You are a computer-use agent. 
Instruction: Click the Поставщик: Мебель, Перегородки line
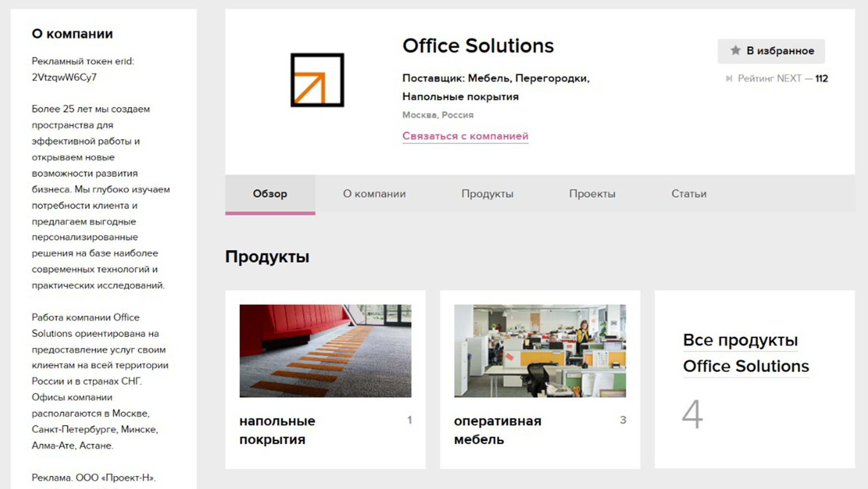click(496, 78)
